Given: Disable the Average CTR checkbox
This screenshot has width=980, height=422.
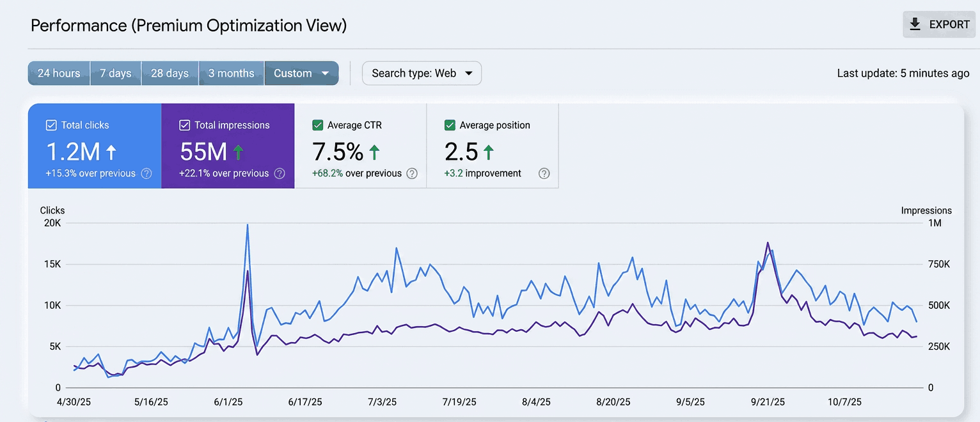Looking at the screenshot, I should (x=317, y=125).
